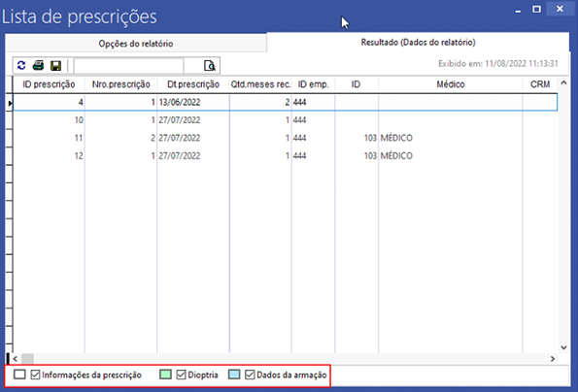Click the print report icon
The height and width of the screenshot is (392, 578).
38,66
